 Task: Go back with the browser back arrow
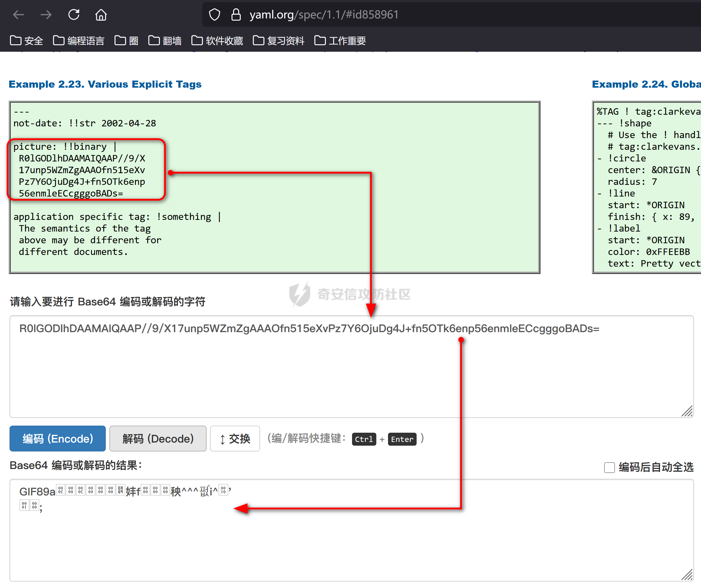18,15
